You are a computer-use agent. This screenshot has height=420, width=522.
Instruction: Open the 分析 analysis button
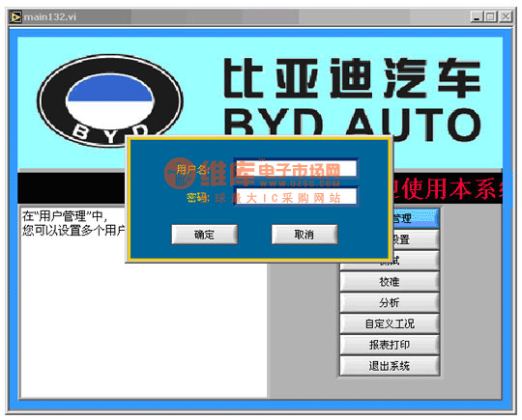coord(390,302)
